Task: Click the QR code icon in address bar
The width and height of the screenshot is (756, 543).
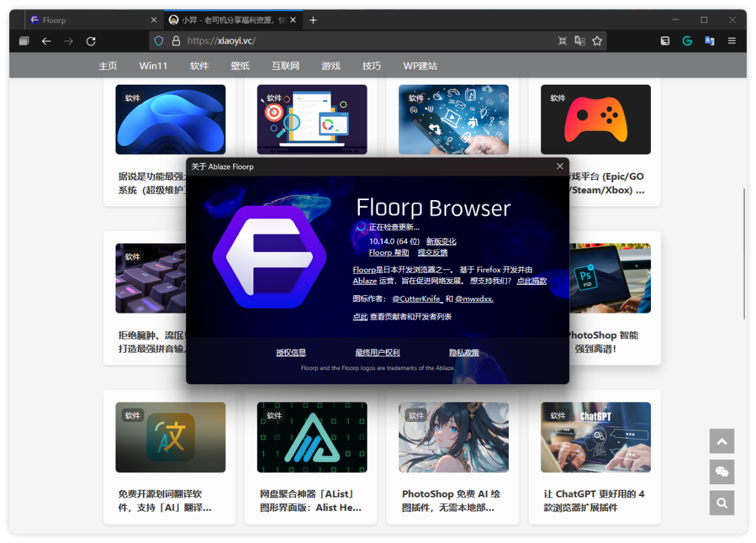Action: pos(562,41)
